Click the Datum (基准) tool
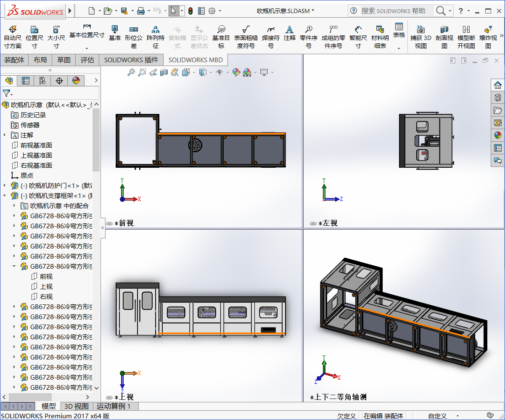This screenshot has width=505, height=420. tap(114, 33)
